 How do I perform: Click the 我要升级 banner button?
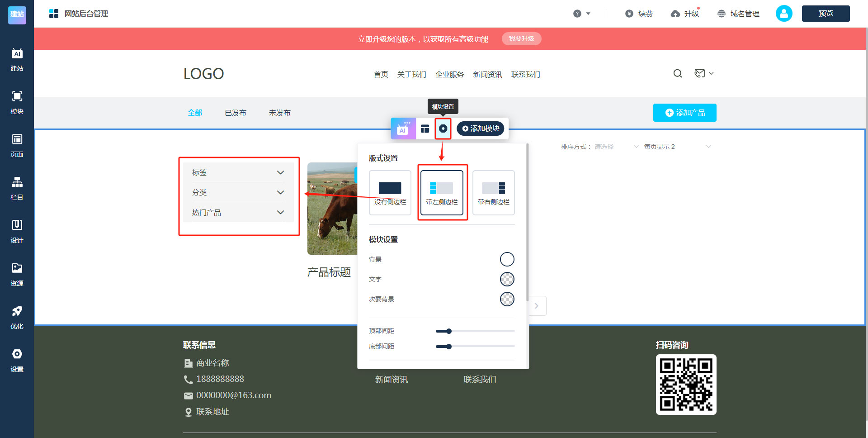click(521, 38)
